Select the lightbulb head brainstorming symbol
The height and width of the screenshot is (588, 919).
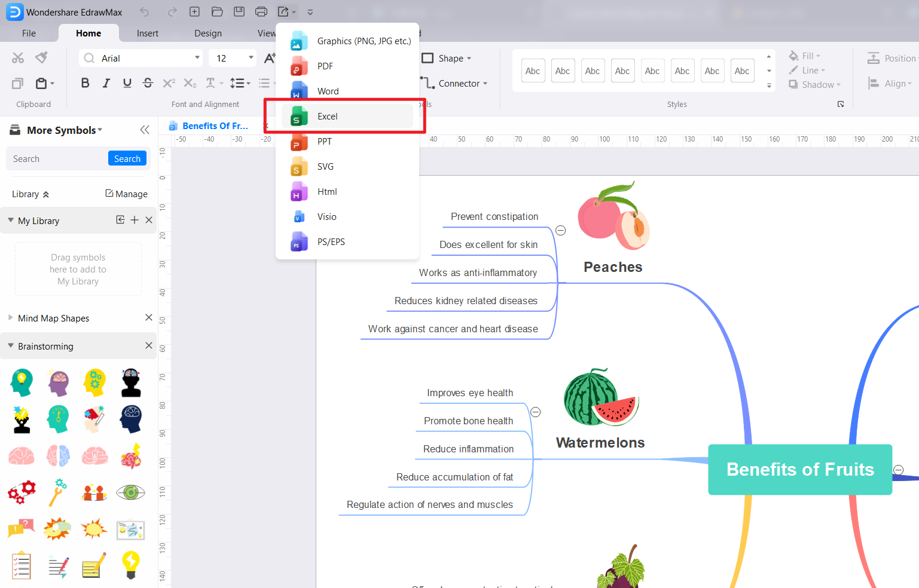click(22, 382)
